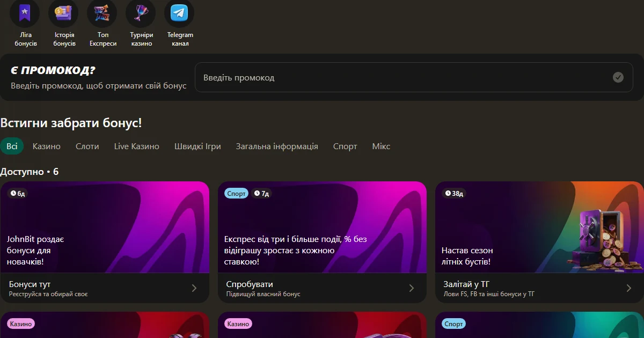The width and height of the screenshot is (644, 338).
Task: Open the Telegram канал icon
Action: pos(179,13)
